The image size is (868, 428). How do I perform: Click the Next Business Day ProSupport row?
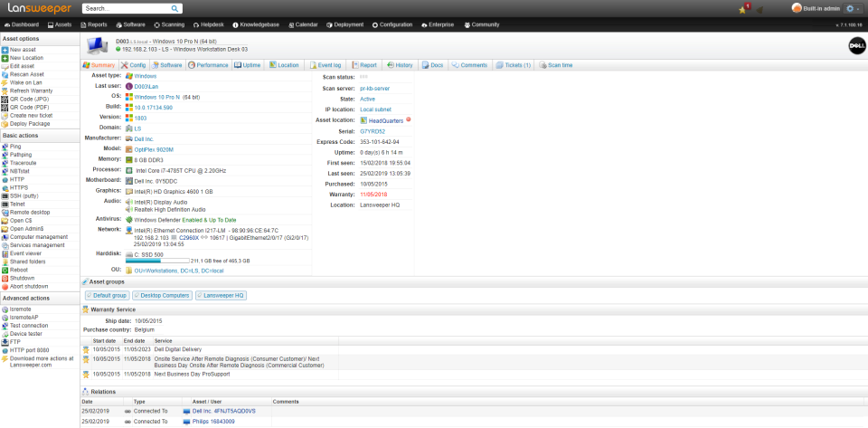210,375
